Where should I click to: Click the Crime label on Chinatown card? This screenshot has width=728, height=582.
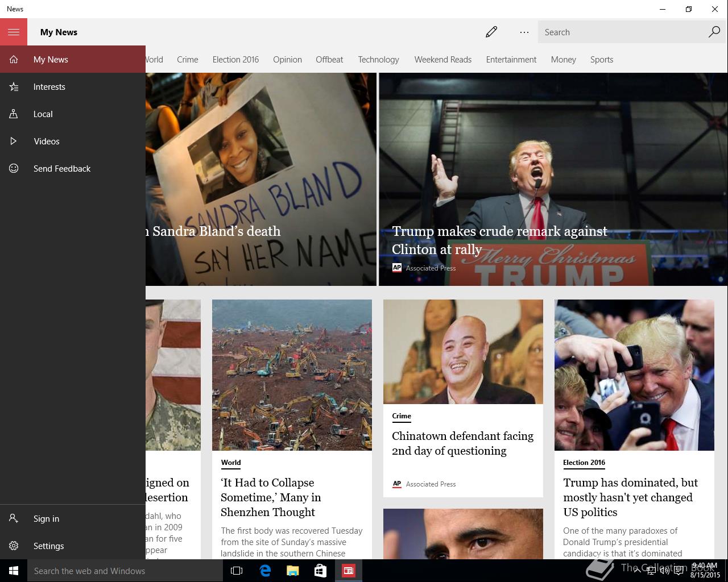click(x=402, y=415)
